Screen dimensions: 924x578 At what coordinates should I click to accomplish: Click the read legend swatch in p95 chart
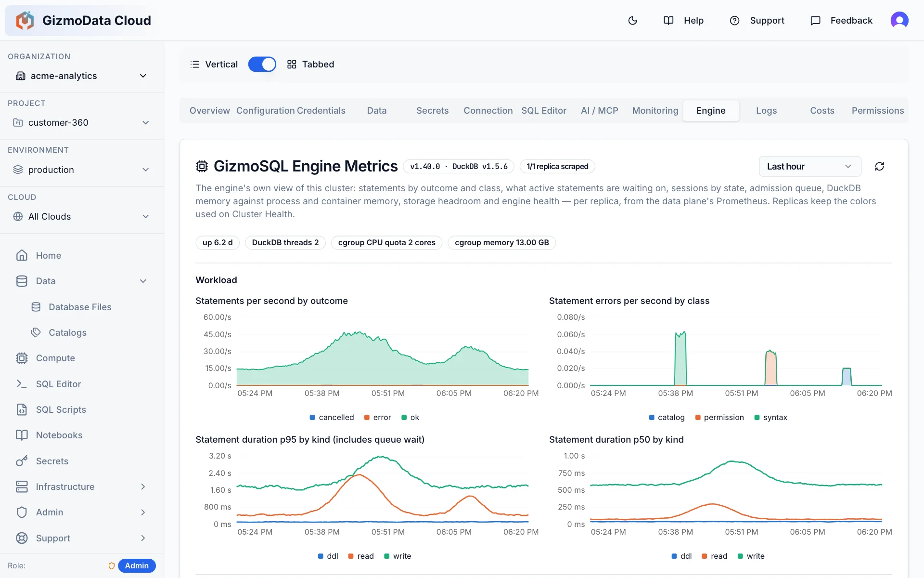(x=351, y=556)
